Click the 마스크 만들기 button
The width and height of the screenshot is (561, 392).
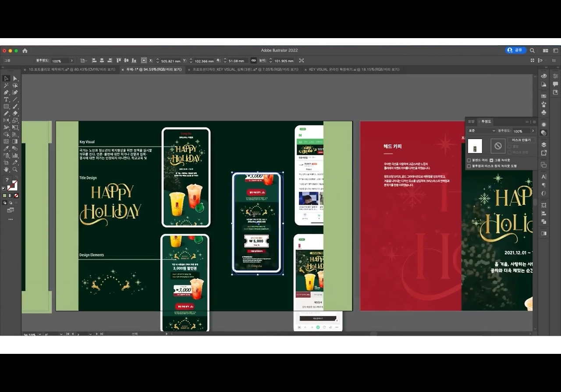click(521, 140)
